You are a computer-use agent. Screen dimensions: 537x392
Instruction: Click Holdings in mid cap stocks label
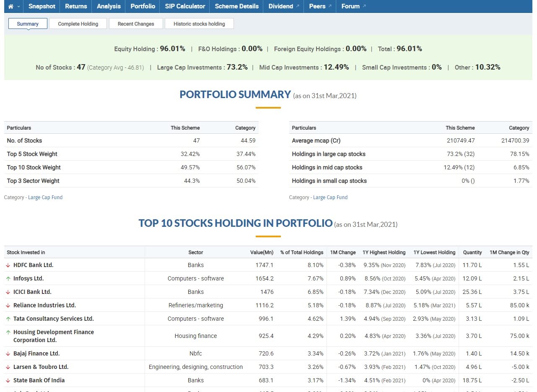coord(327,167)
